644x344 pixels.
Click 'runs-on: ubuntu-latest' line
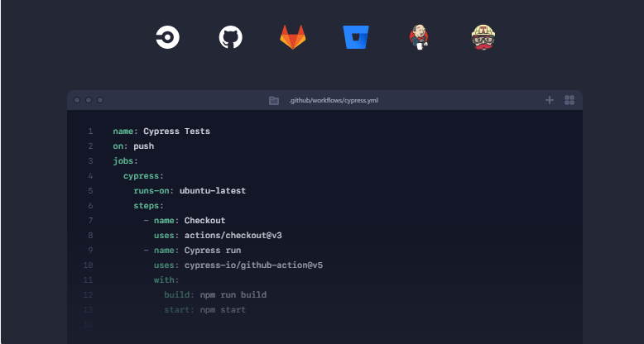coord(190,191)
